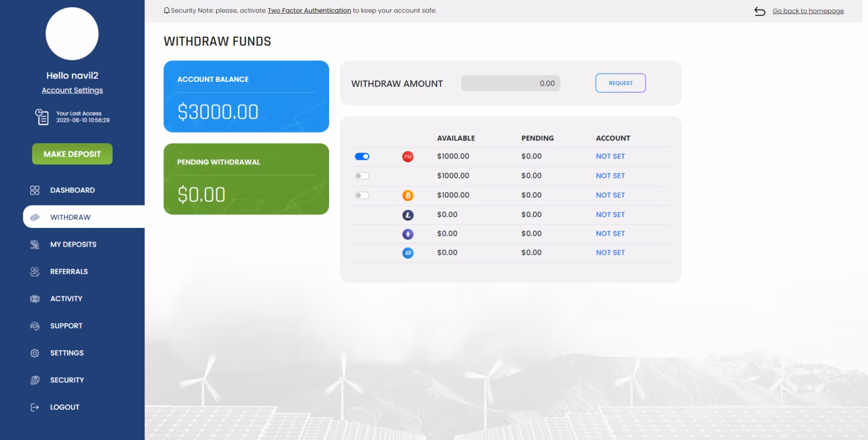Click the user profile avatar circle
Screen dimensions: 868x440
tap(72, 34)
